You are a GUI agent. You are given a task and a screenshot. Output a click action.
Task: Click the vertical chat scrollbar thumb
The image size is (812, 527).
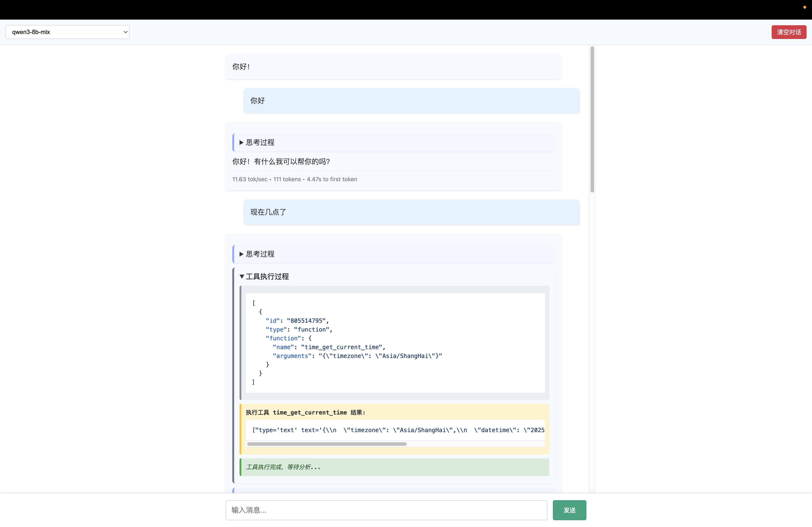tap(592, 119)
